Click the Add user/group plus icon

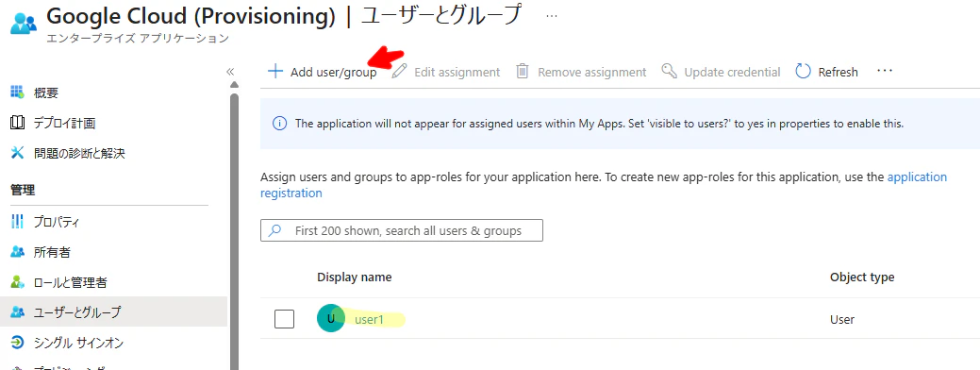tap(275, 71)
